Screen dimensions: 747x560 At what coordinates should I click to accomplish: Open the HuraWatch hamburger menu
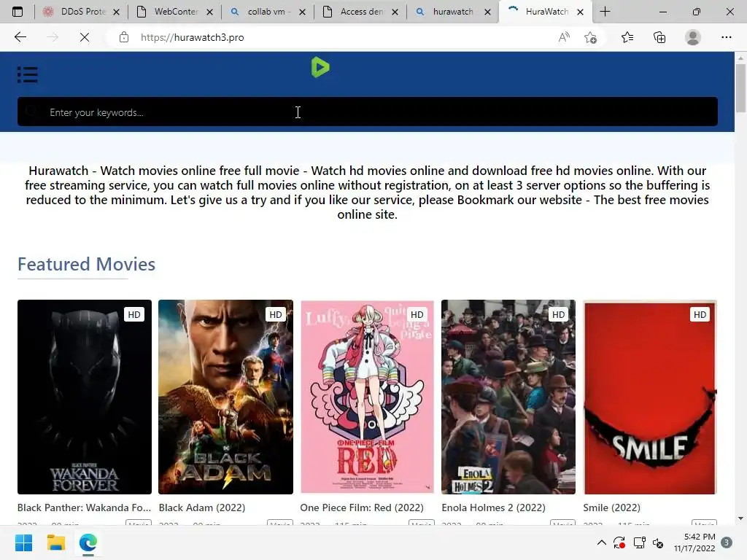point(28,75)
